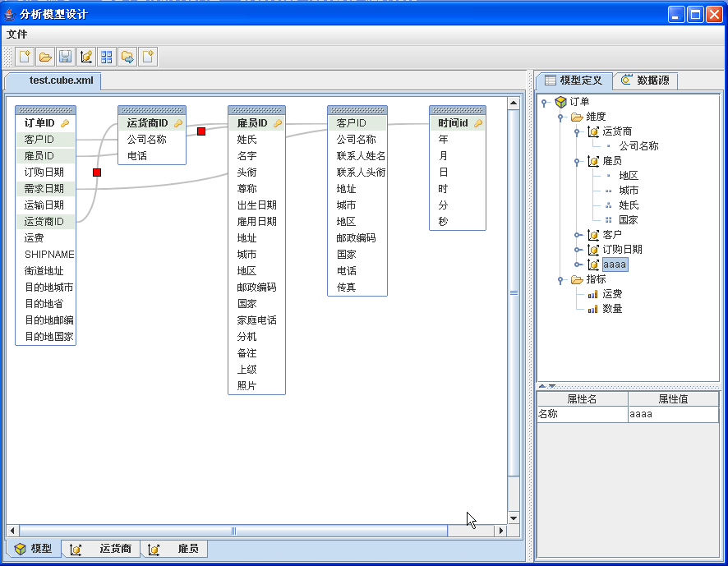Open a file with the folder icon

point(45,57)
